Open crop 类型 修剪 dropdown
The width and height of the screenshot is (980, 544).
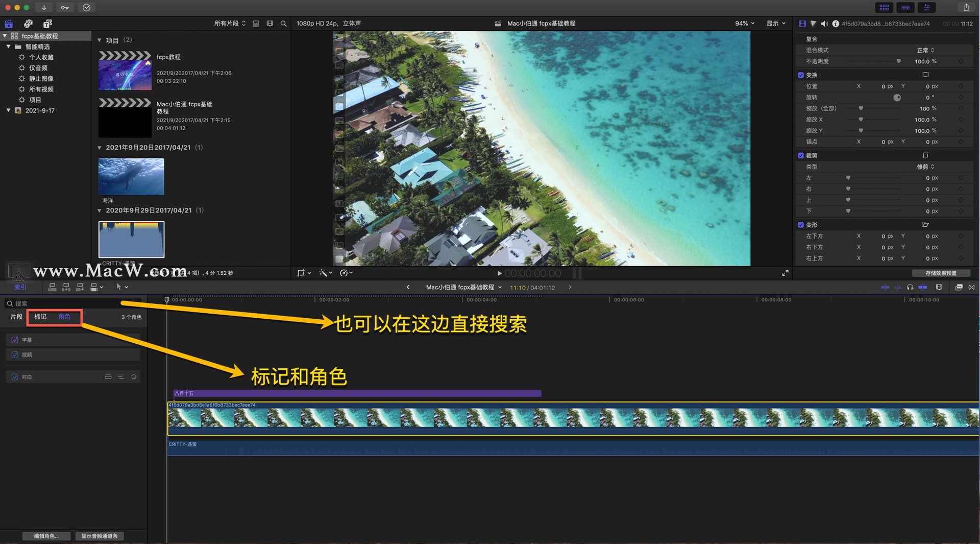(925, 167)
